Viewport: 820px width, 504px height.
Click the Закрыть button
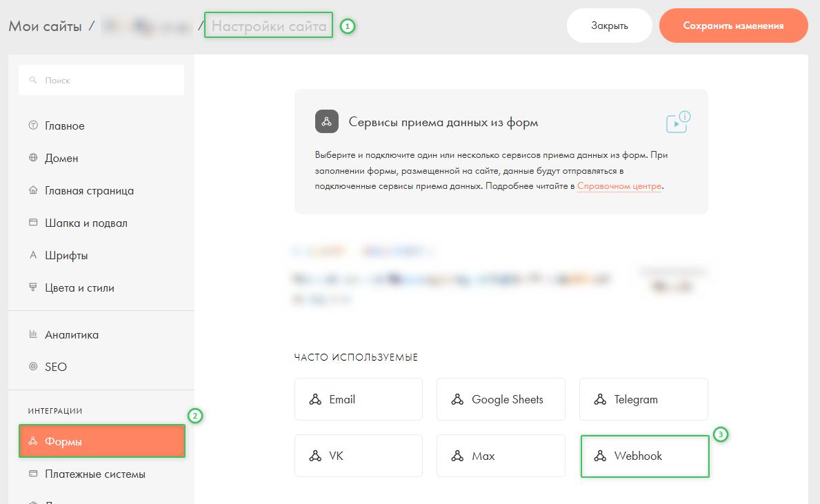(609, 26)
